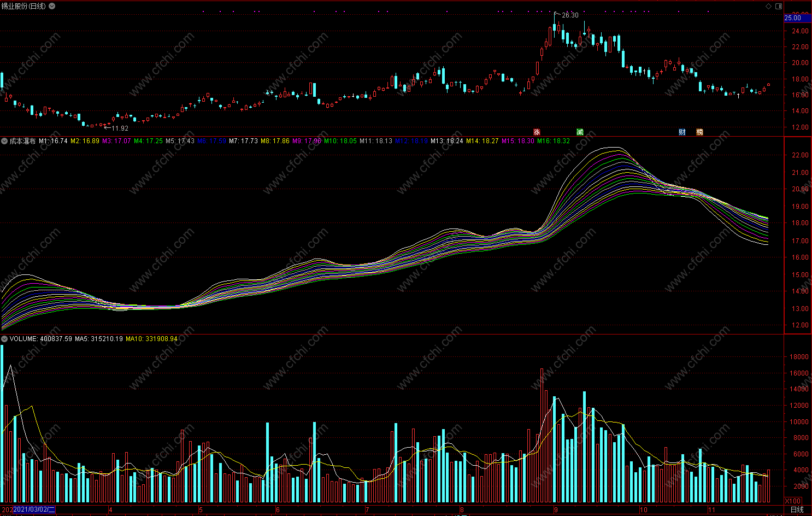Click the green 减 event marker

[580, 132]
